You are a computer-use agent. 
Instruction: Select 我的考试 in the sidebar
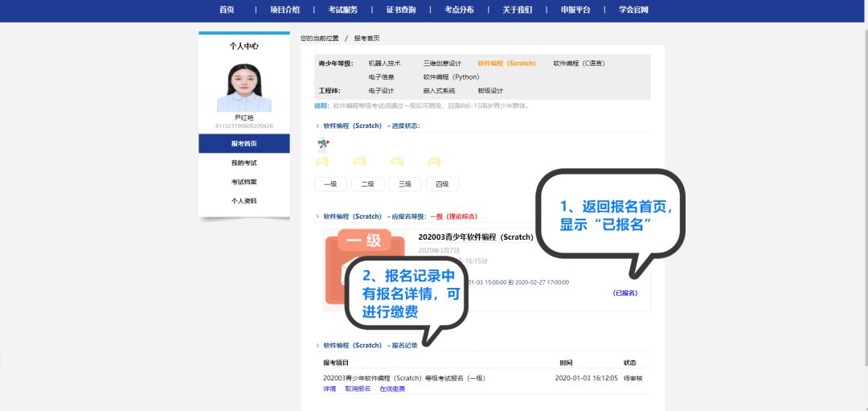(244, 162)
